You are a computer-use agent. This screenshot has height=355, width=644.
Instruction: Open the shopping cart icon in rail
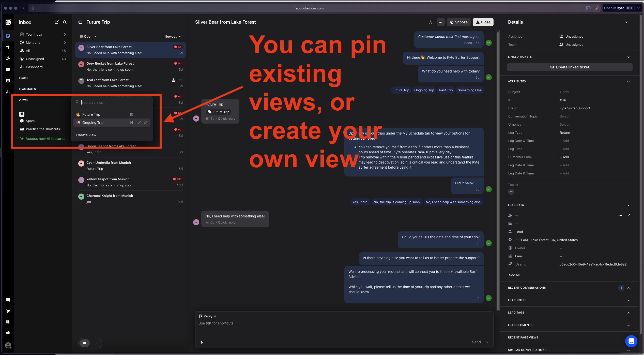click(x=8, y=311)
